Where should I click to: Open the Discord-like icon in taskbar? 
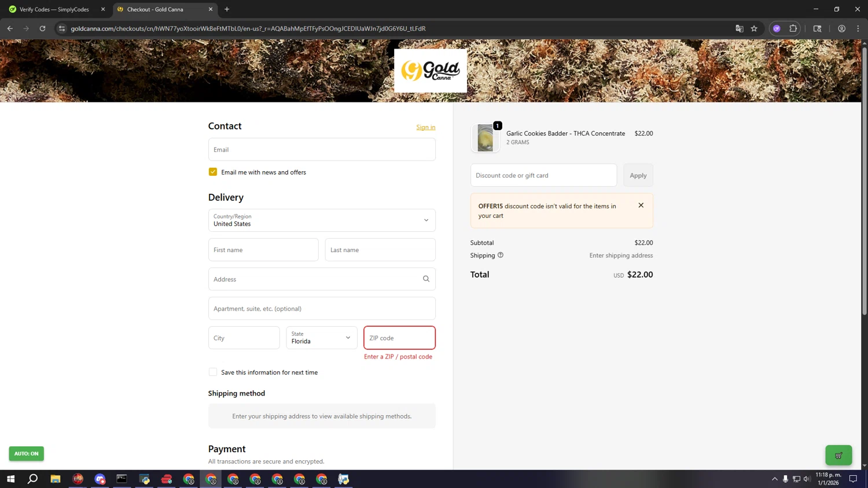click(100, 479)
